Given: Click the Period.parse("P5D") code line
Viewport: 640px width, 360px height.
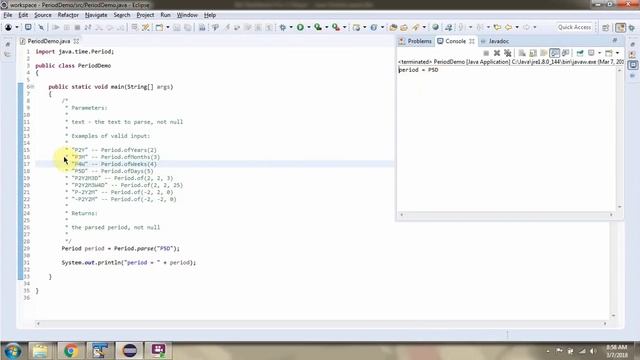Looking at the screenshot, I should click(x=120, y=249).
